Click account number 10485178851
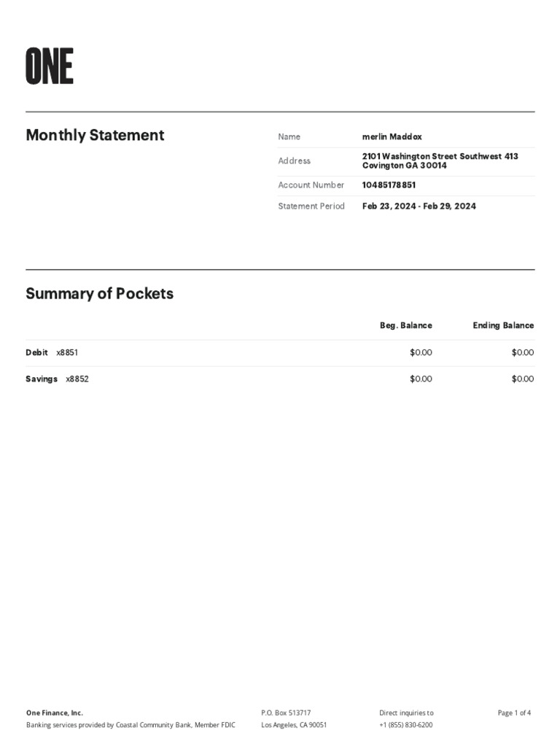The image size is (560, 747). pos(389,185)
